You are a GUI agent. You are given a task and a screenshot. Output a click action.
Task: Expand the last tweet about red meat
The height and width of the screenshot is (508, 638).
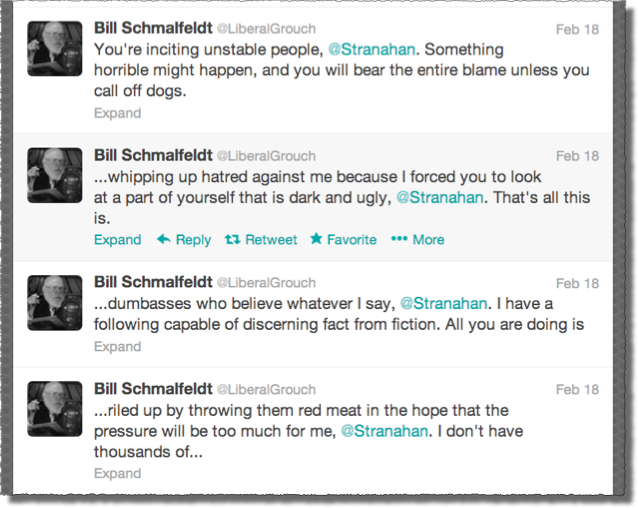[117, 474]
